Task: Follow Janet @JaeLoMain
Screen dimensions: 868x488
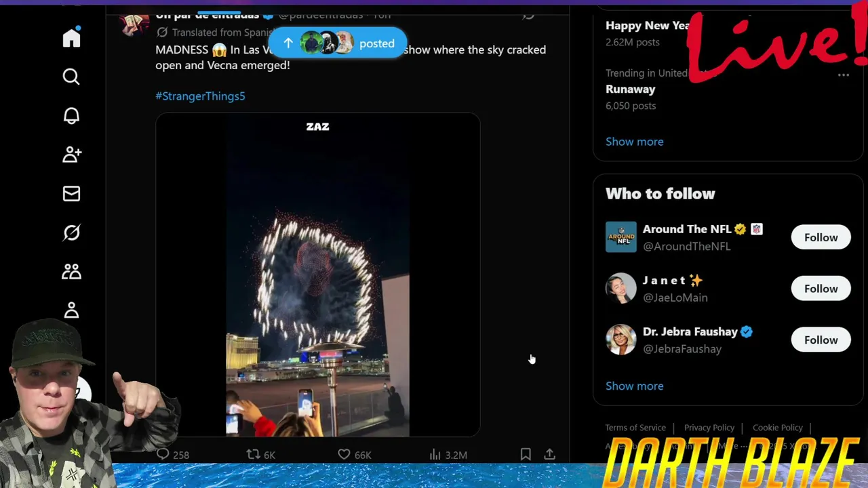Action: pyautogui.click(x=821, y=289)
